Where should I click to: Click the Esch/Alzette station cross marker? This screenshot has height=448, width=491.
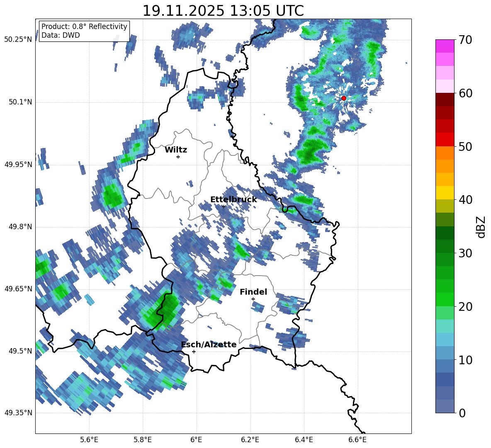(x=194, y=351)
